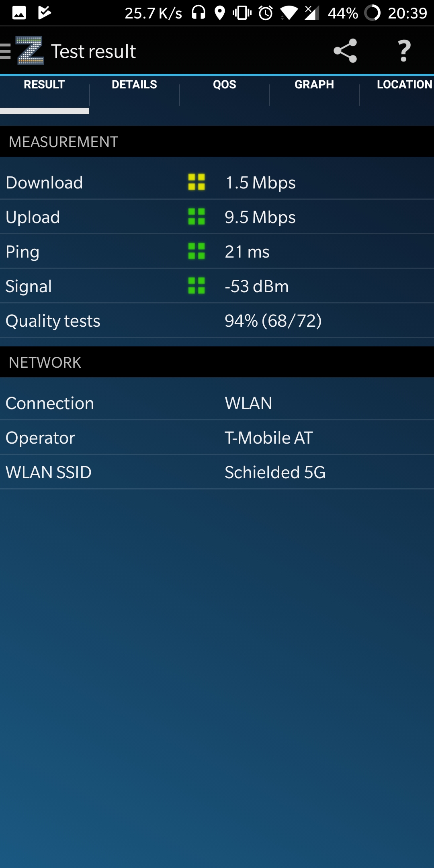Select the RESULT tab
The image size is (434, 868).
pyautogui.click(x=44, y=85)
